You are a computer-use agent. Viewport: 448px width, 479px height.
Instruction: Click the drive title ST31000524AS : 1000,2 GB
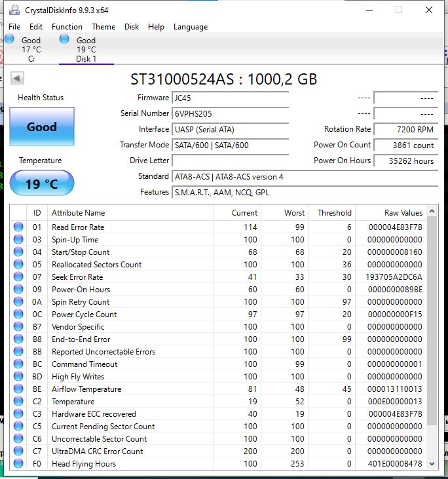(x=224, y=79)
